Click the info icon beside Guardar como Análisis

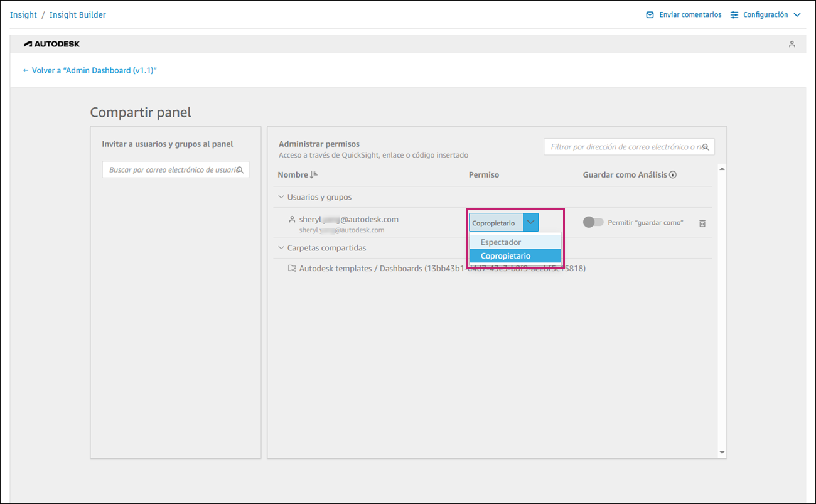pyautogui.click(x=673, y=175)
